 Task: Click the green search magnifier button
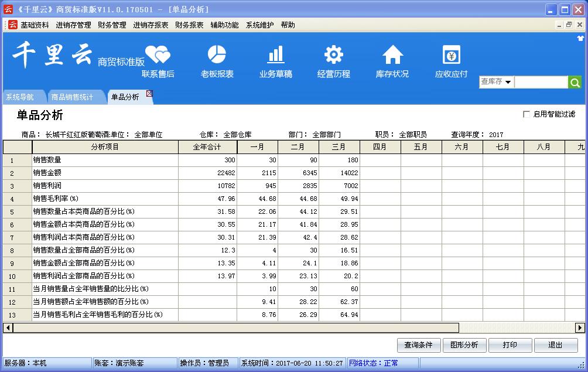pyautogui.click(x=575, y=83)
